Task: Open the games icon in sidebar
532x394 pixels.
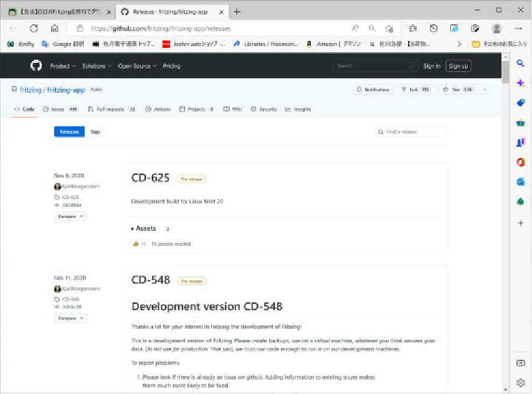Action: click(520, 143)
